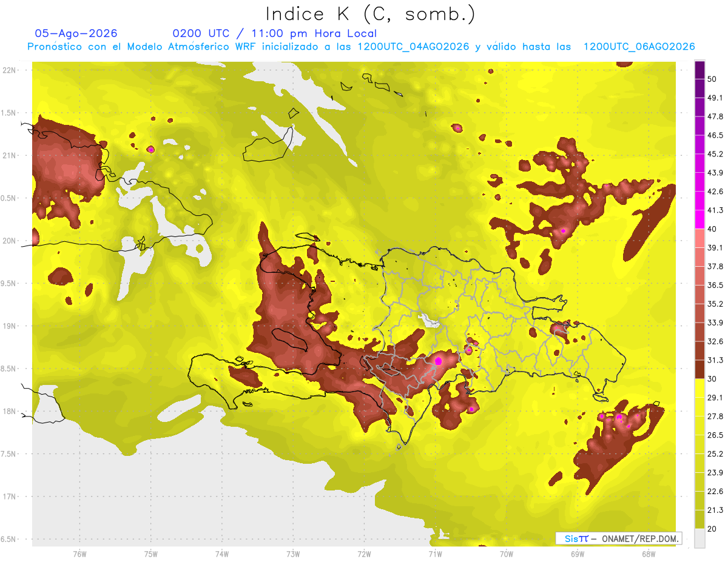Click the 74W longitude axis label

(222, 554)
